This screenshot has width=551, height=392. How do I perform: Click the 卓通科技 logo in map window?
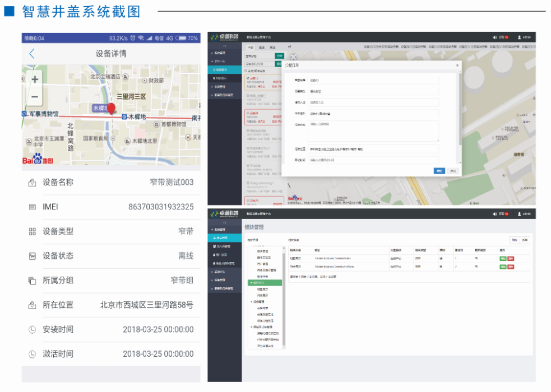tap(225, 37)
